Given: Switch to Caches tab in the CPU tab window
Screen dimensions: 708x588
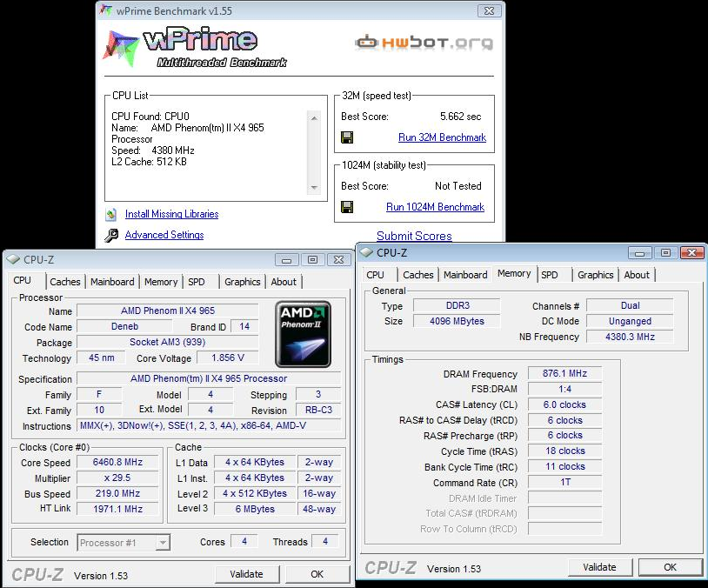Looking at the screenshot, I should click(x=65, y=282).
